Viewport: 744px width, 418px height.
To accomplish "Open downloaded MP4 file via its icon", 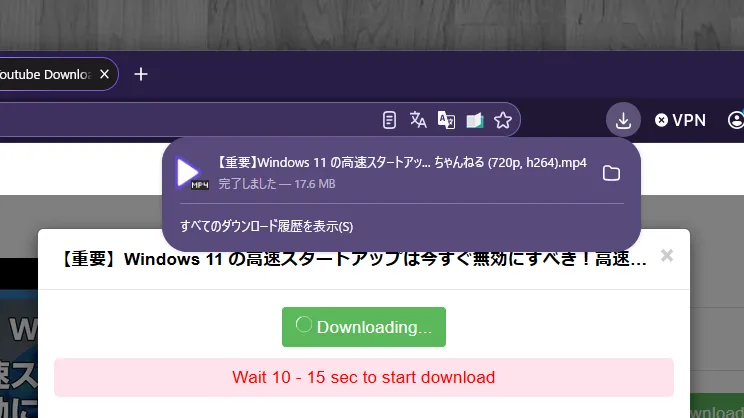I will point(192,173).
